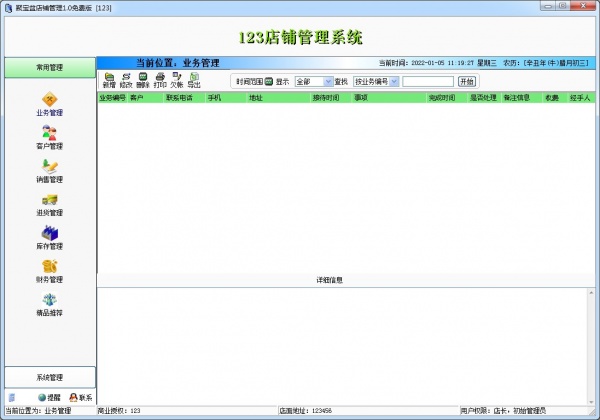Click the 打印 toolbar icon
Screen dimensions: 600x420
click(160, 80)
